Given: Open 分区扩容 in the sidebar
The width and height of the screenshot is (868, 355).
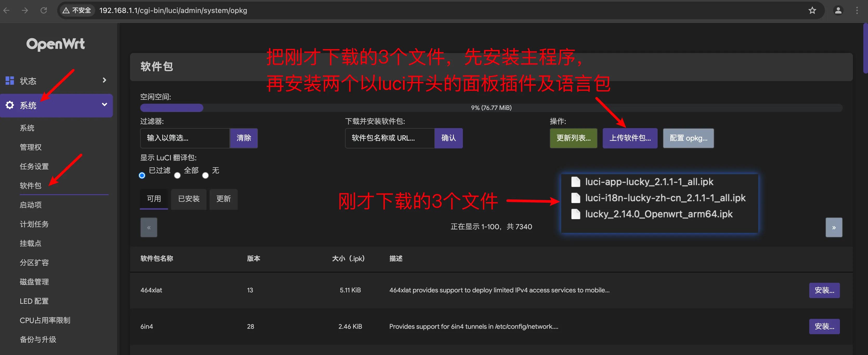Looking at the screenshot, I should click(34, 262).
